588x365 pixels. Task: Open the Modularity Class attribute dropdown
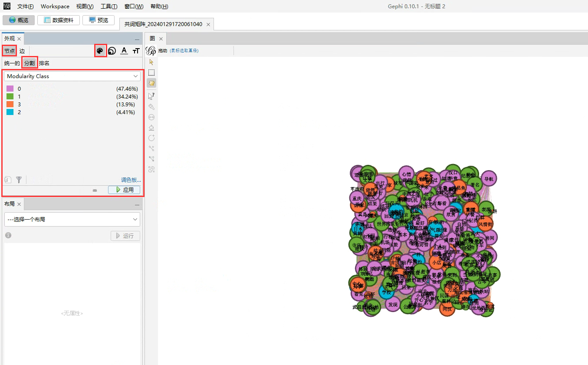coord(72,76)
